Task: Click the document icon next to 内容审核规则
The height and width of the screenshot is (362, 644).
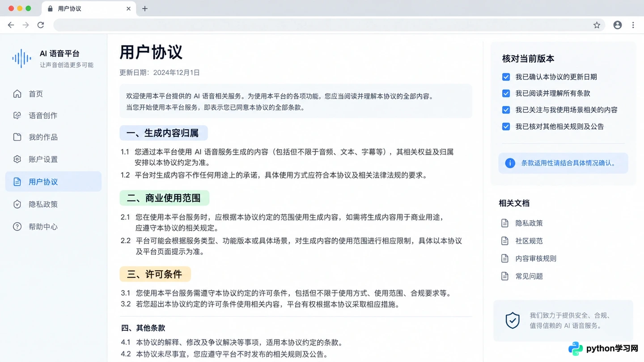Action: point(505,258)
